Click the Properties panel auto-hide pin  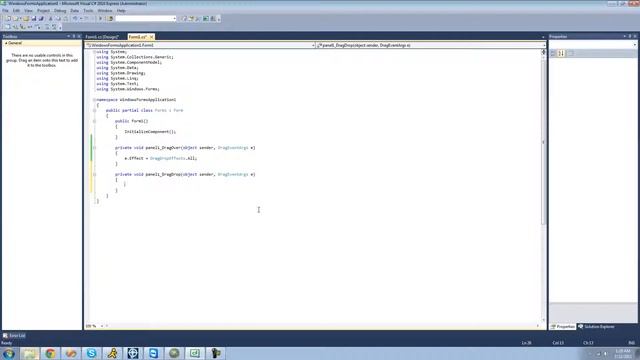[x=630, y=36]
